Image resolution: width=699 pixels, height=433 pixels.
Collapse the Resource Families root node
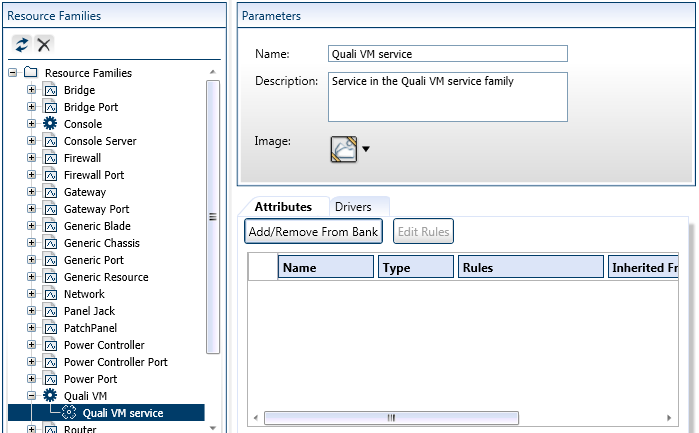[x=13, y=73]
